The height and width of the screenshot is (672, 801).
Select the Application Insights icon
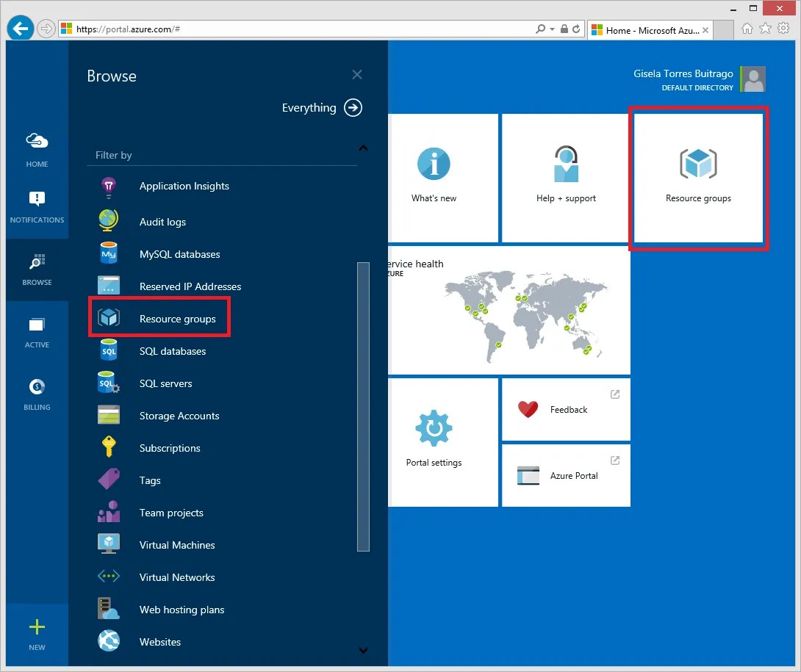tap(109, 187)
